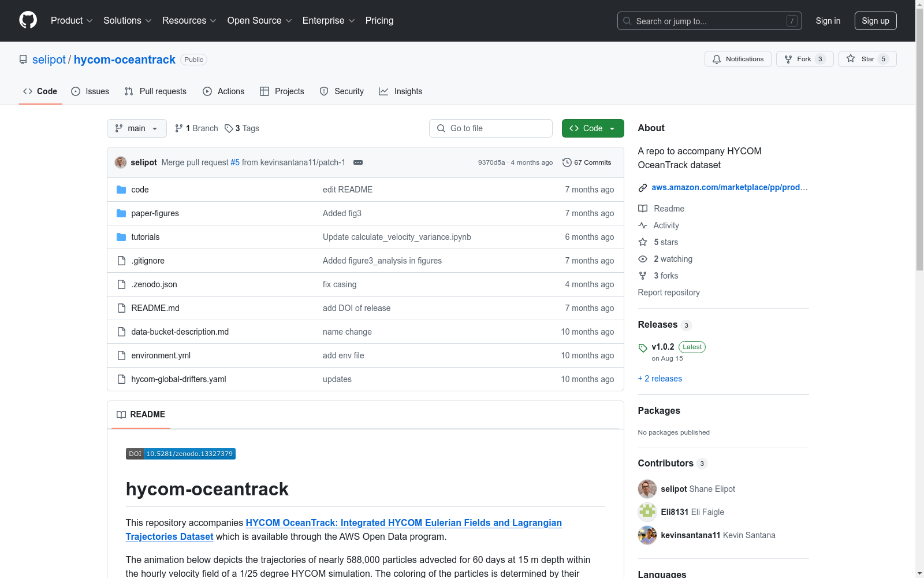Expand the Resources menu
The image size is (924, 578).
tap(189, 20)
